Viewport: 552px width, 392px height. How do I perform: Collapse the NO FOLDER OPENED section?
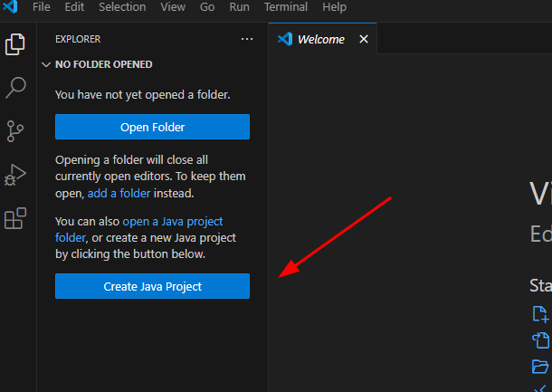[46, 64]
